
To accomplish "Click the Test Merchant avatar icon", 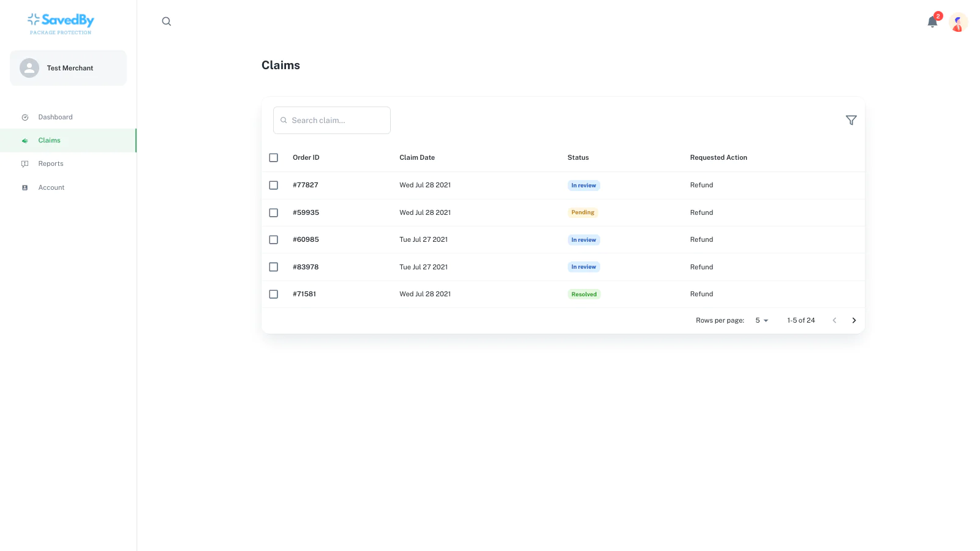I will click(29, 68).
